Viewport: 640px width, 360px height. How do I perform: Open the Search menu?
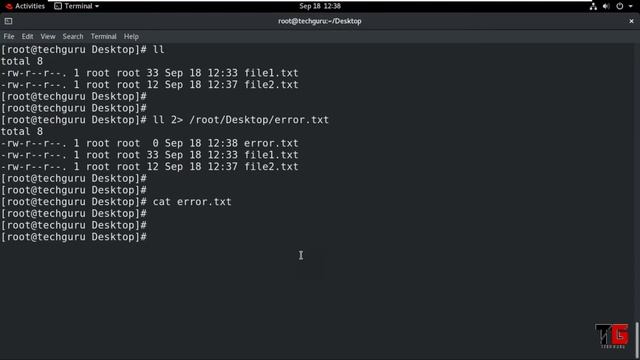[73, 36]
